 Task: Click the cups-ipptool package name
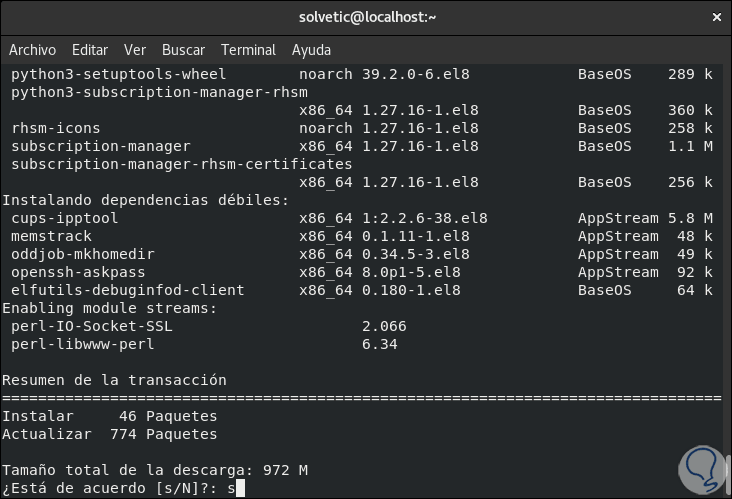click(x=64, y=218)
